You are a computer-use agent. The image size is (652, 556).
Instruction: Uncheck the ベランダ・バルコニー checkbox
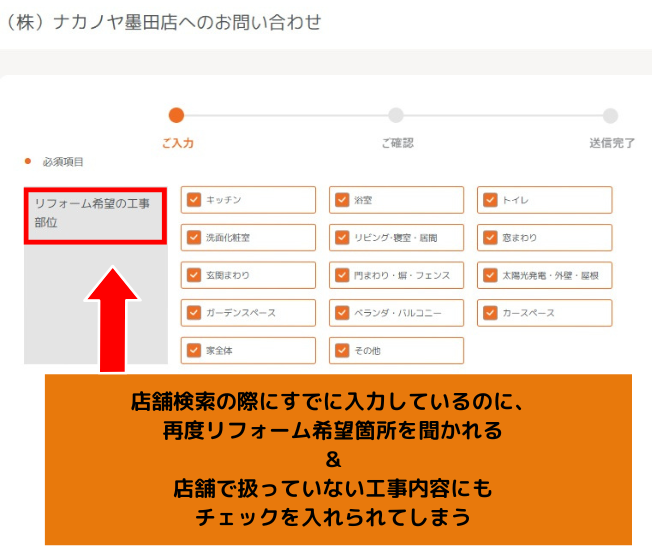(342, 313)
